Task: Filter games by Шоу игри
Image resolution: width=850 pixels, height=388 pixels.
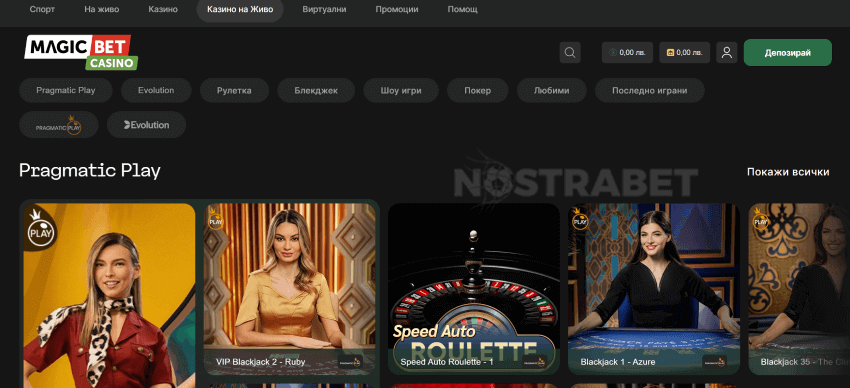Action: [x=401, y=90]
